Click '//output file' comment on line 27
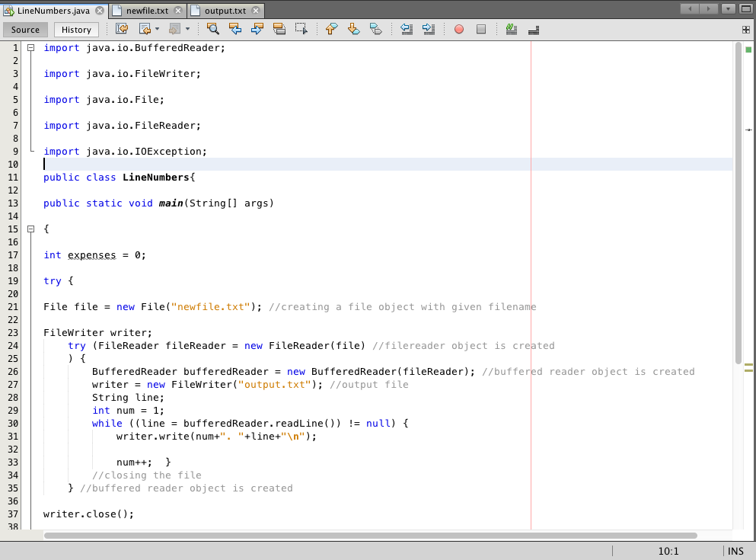 (x=369, y=385)
